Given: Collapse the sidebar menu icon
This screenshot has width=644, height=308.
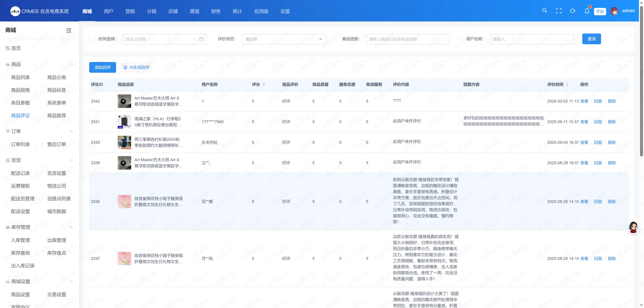Looking at the screenshot, I should click(68, 30).
